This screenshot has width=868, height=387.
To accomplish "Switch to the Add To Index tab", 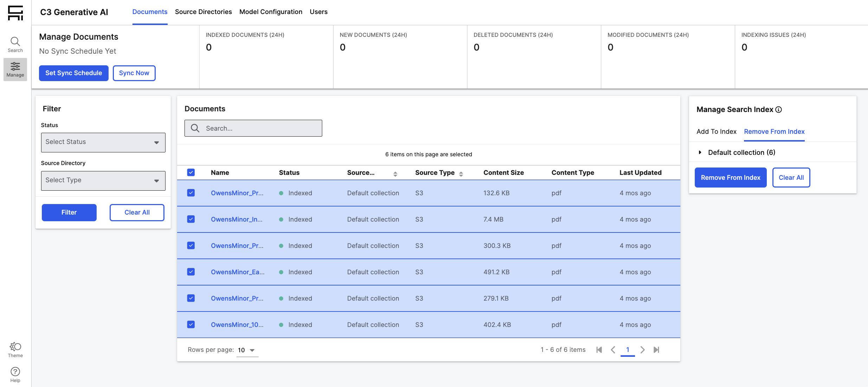I will [x=716, y=131].
